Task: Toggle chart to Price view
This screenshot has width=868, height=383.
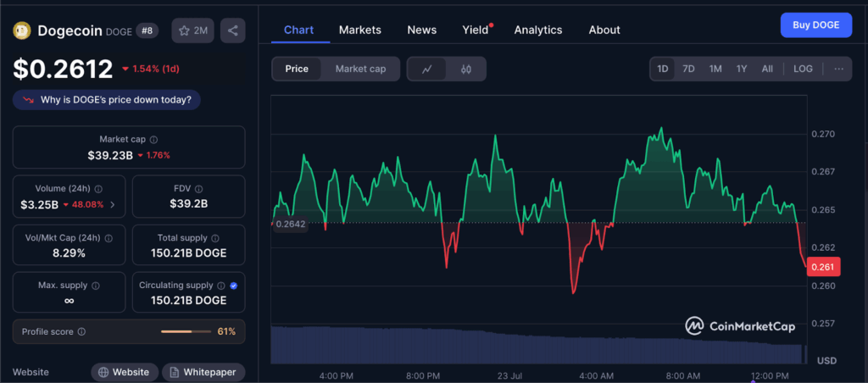Action: click(x=297, y=69)
